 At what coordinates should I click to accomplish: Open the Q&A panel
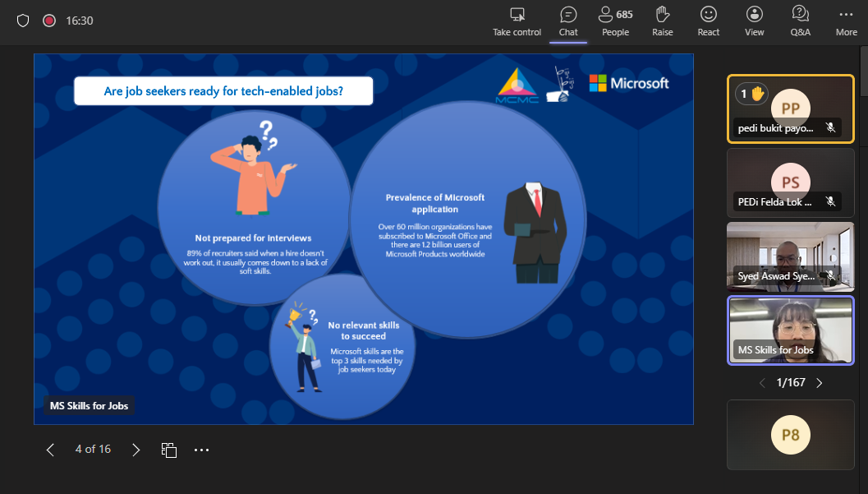pyautogui.click(x=800, y=15)
